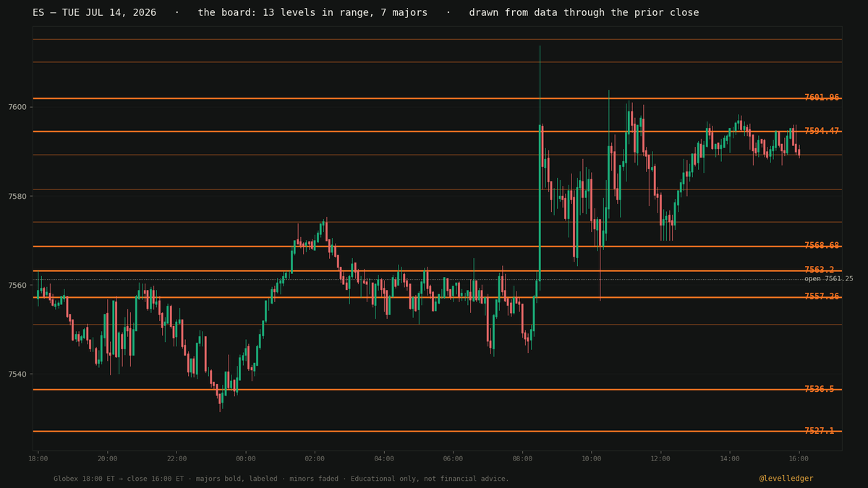Click the 7540 price axis label
The height and width of the screenshot is (488, 868).
click(x=17, y=374)
